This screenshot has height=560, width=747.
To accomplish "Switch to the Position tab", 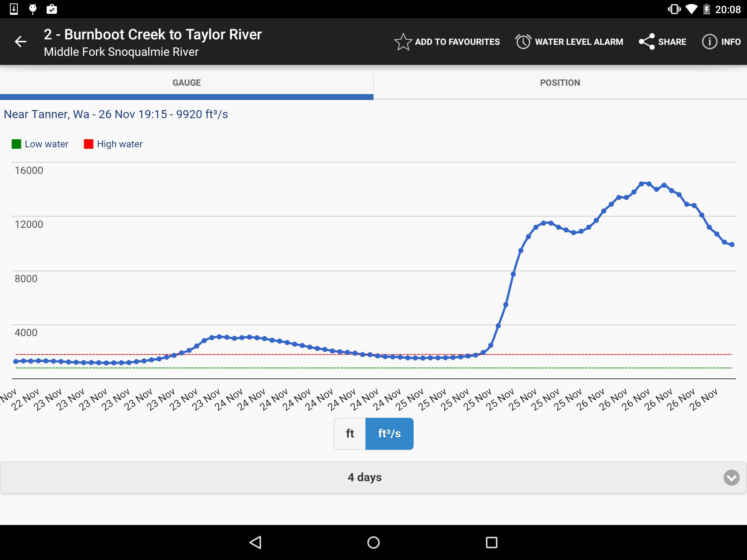I will click(x=560, y=83).
